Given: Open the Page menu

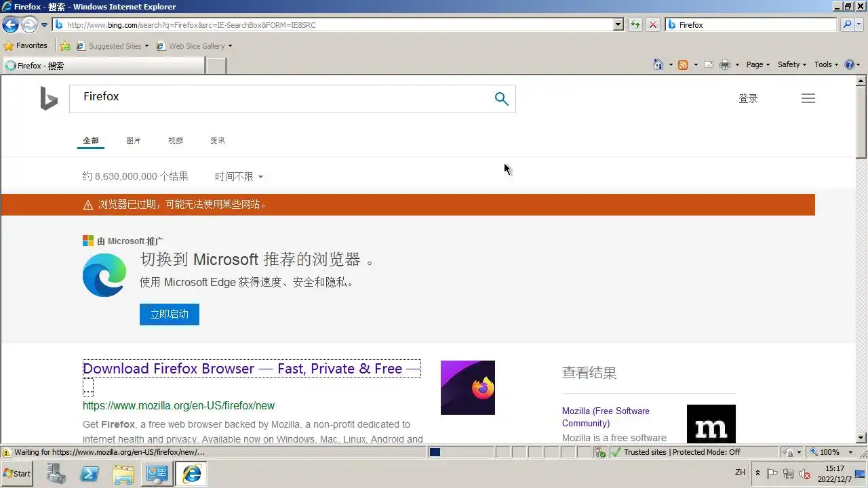Looking at the screenshot, I should [x=758, y=65].
